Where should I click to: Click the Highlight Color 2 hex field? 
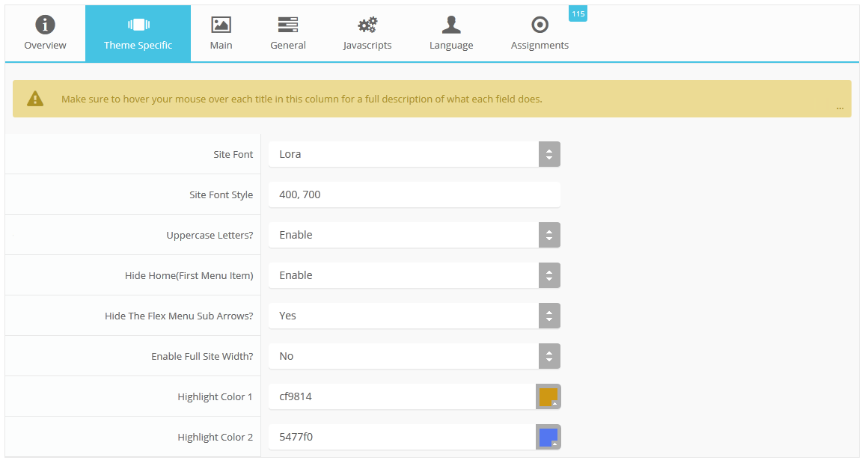[402, 437]
